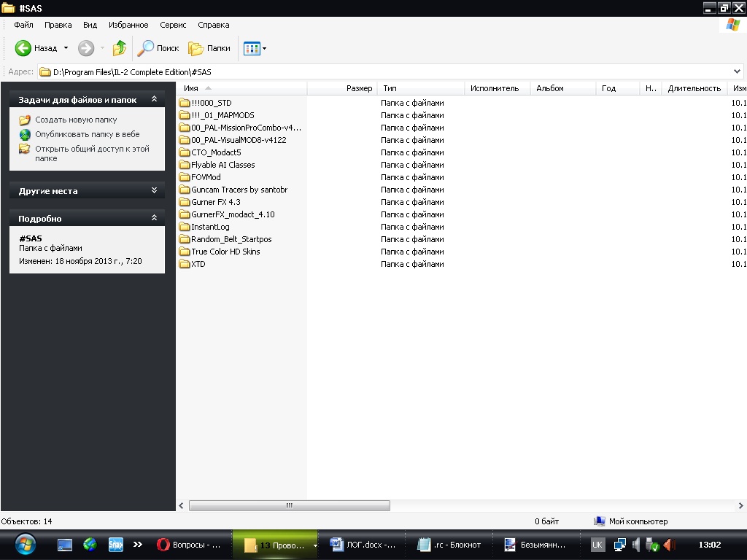This screenshot has width=747, height=560.
Task: Select the Gurner FX 4.3 folder icon
Action: [x=185, y=202]
